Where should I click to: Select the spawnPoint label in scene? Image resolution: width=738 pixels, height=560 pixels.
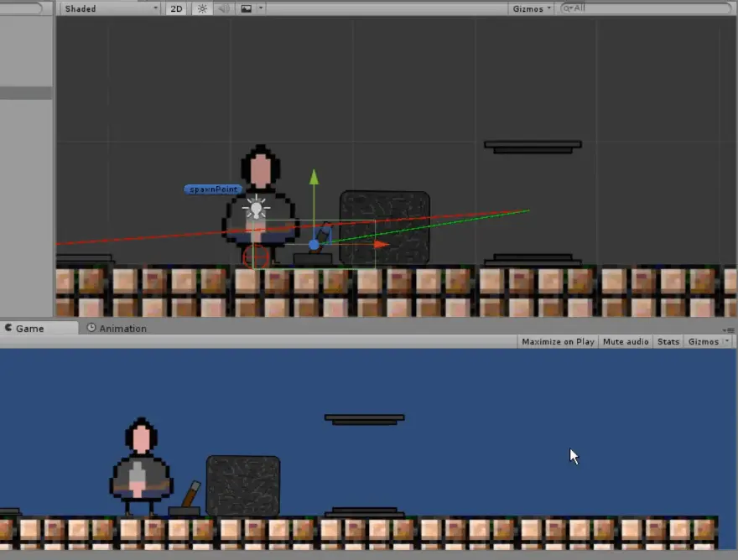coord(214,189)
